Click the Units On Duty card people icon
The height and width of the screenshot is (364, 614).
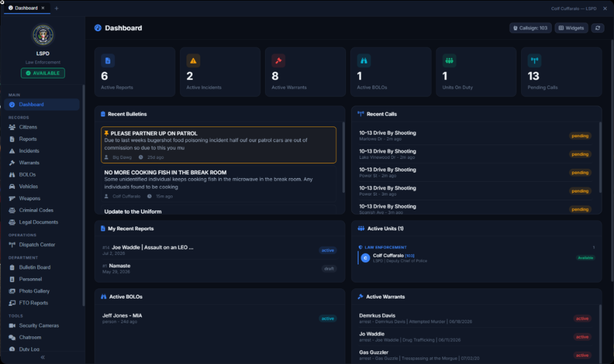click(x=449, y=61)
